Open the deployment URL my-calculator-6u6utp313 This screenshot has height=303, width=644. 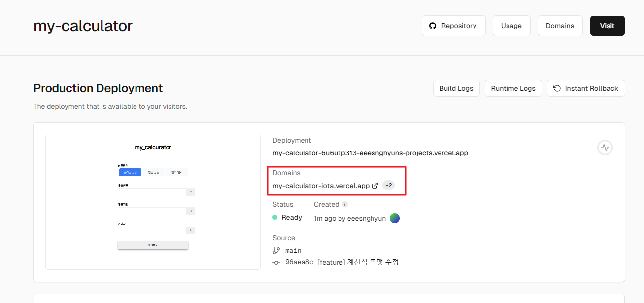pos(370,153)
